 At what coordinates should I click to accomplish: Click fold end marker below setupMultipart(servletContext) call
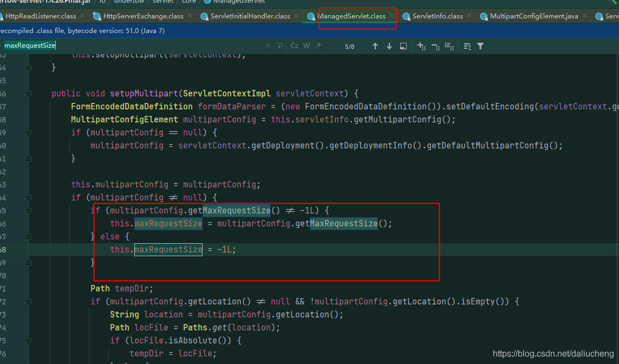click(x=28, y=68)
